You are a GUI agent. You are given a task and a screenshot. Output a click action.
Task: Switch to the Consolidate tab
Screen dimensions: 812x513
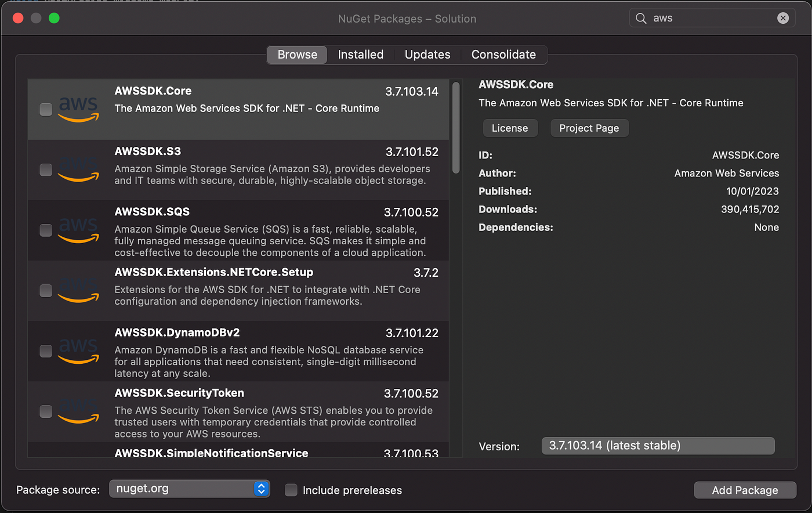pyautogui.click(x=503, y=55)
